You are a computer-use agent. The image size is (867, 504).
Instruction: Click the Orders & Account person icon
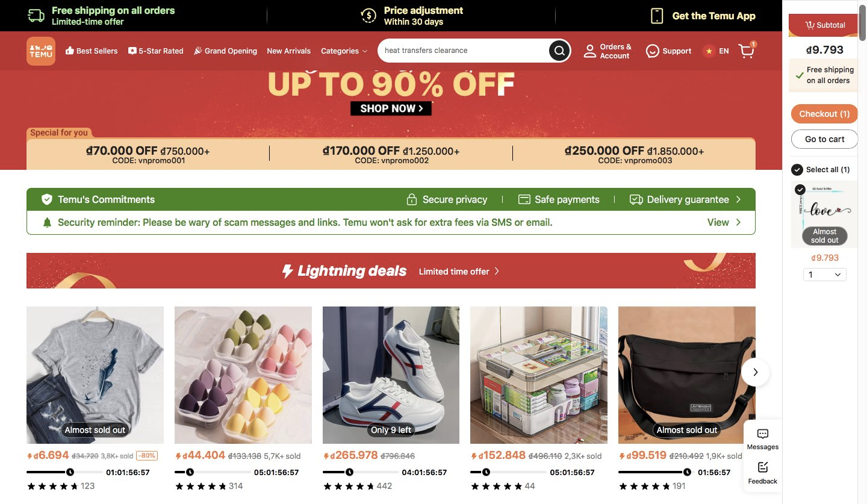coord(590,51)
